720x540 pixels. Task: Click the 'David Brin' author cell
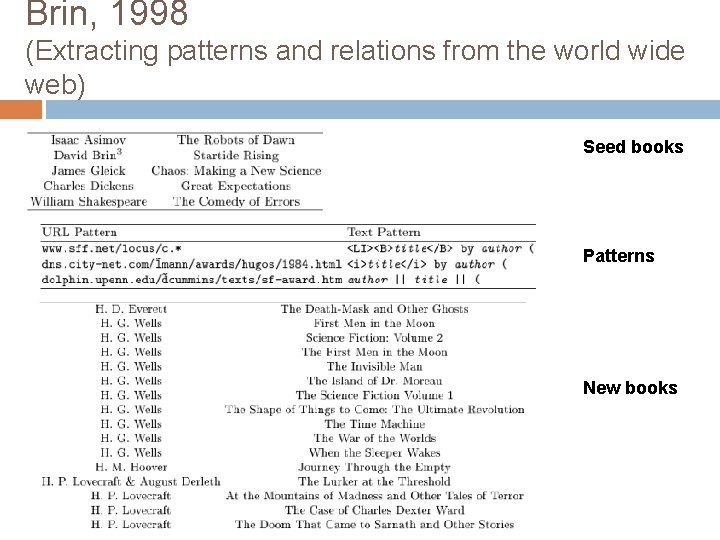[x=88, y=155]
